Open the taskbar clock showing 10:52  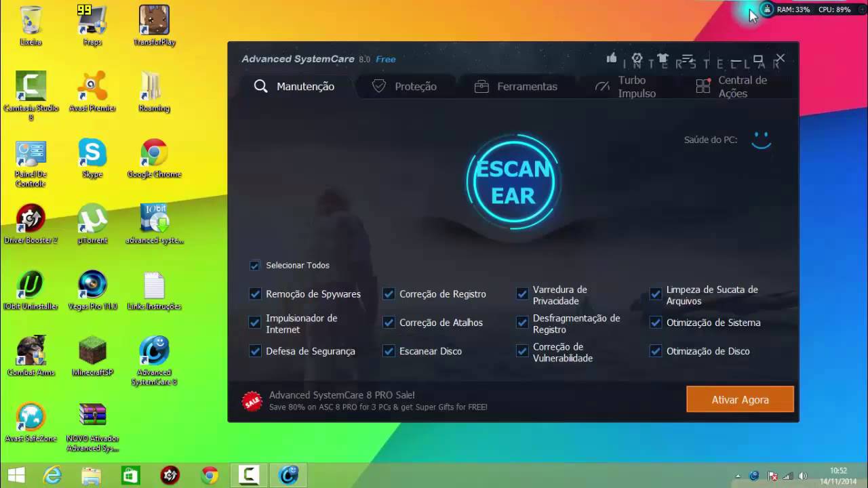[839, 476]
